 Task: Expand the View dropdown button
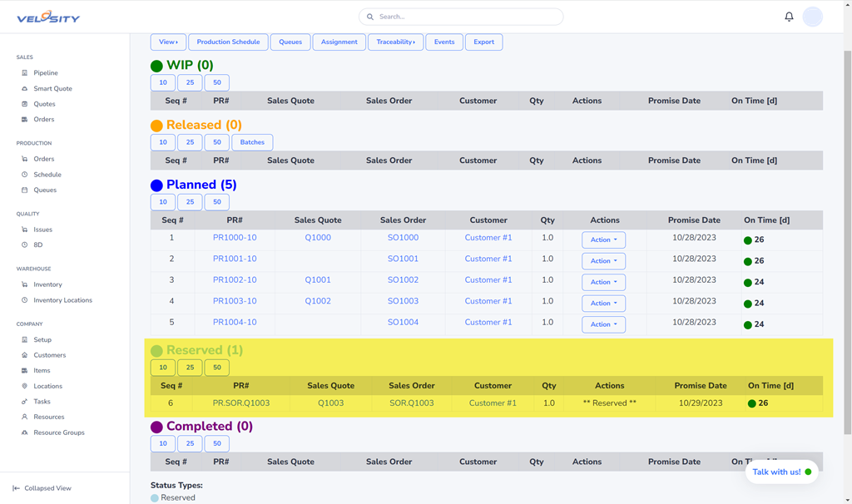(x=168, y=42)
